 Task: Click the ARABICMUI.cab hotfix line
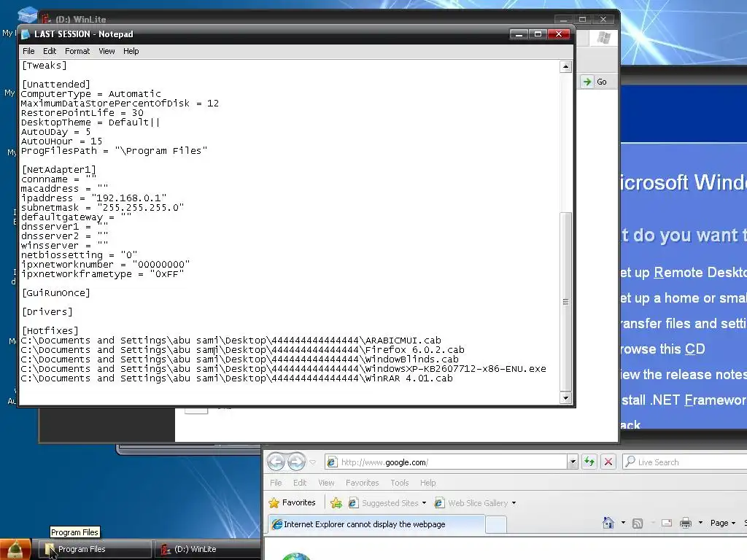tap(231, 341)
